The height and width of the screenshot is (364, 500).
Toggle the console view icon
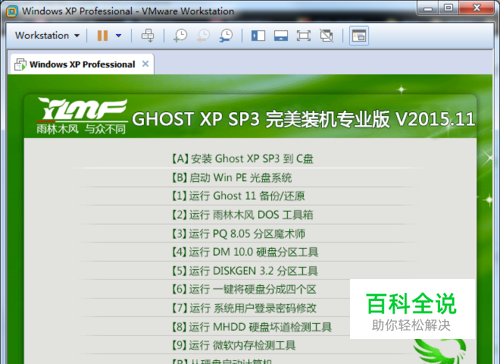[x=359, y=35]
